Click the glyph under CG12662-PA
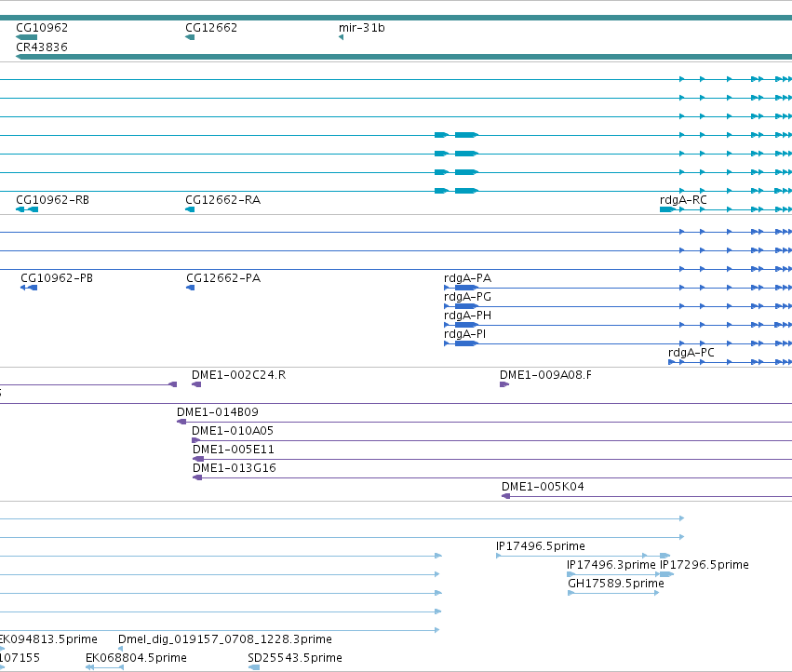 click(x=191, y=288)
